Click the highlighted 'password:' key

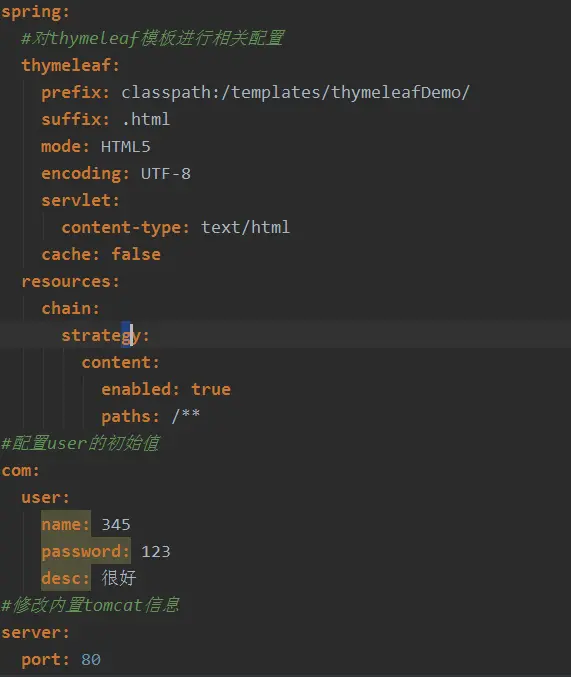click(86, 552)
